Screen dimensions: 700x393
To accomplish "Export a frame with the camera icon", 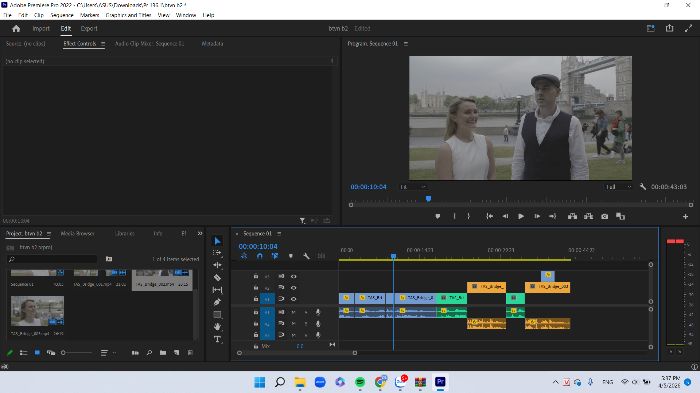I will pos(604,216).
